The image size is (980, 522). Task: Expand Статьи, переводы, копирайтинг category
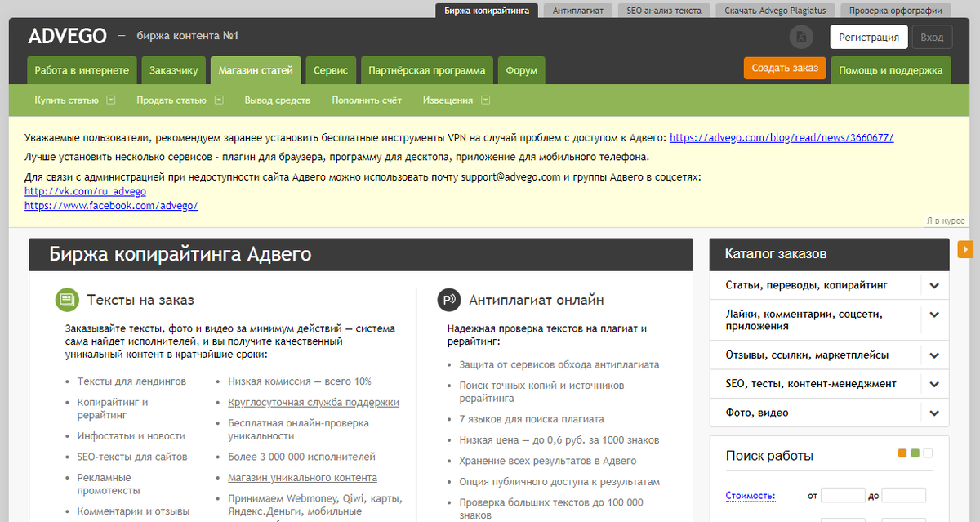coord(934,286)
